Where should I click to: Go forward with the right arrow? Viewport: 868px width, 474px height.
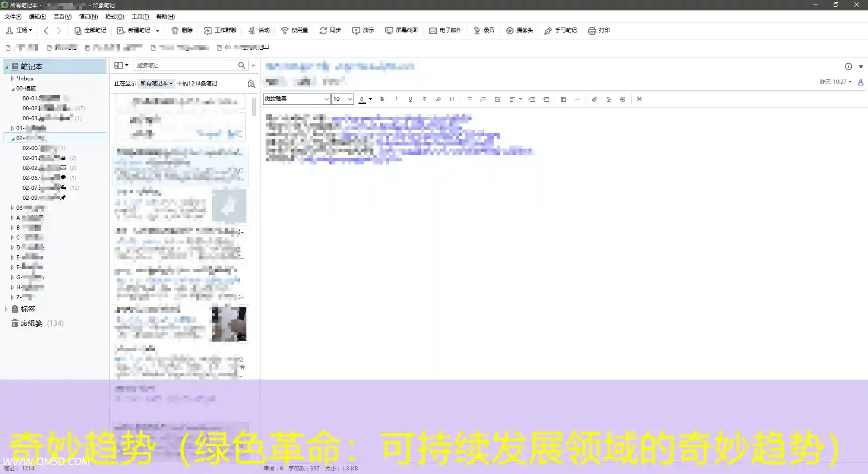(x=59, y=30)
